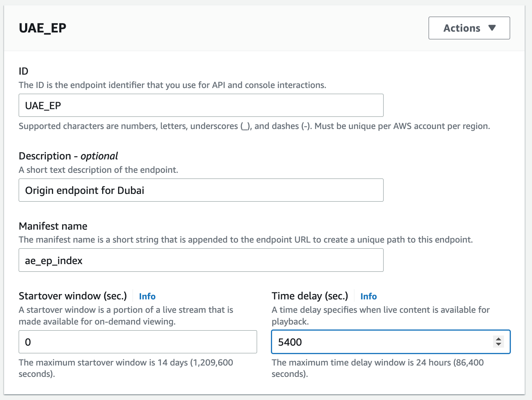Select the Time delay input showing 5400
The width and height of the screenshot is (532, 400).
[x=365, y=342]
